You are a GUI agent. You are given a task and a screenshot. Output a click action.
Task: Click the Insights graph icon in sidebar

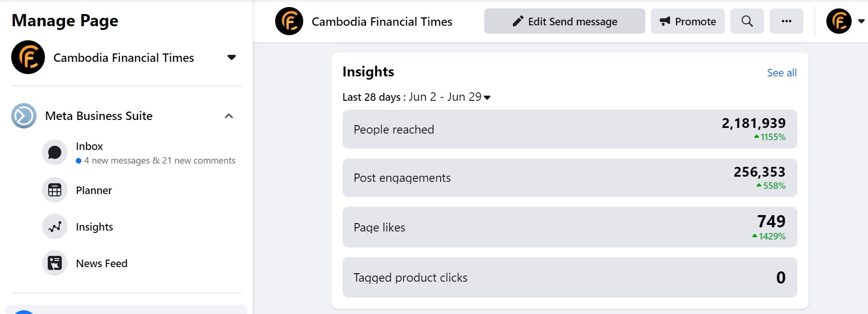click(55, 227)
